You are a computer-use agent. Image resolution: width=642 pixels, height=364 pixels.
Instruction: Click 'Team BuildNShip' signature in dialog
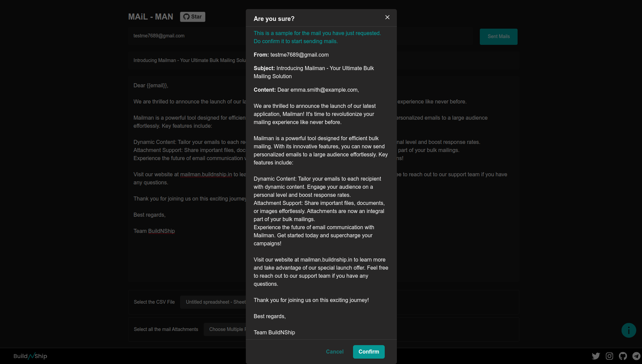274,332
